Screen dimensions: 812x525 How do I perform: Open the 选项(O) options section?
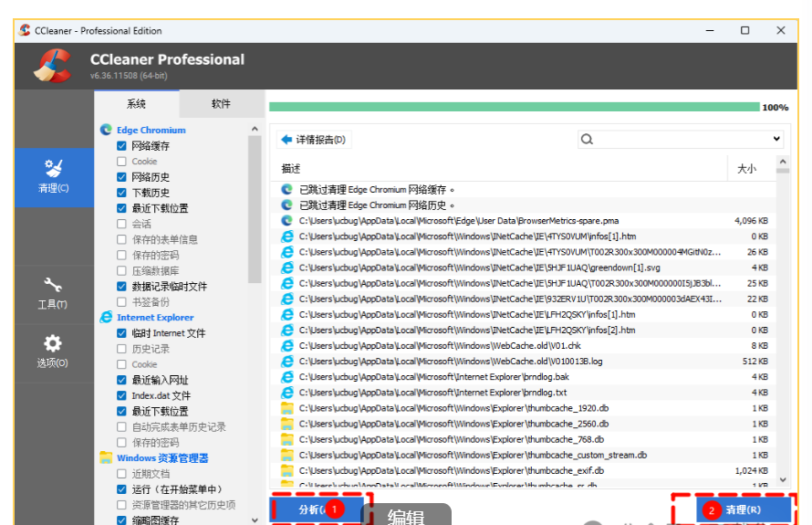click(x=54, y=352)
